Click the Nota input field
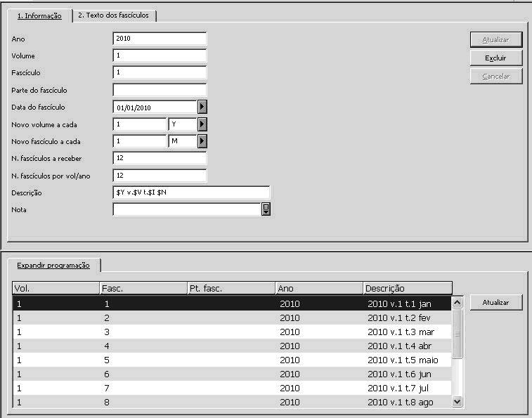This screenshot has height=418, width=532. tap(187, 209)
